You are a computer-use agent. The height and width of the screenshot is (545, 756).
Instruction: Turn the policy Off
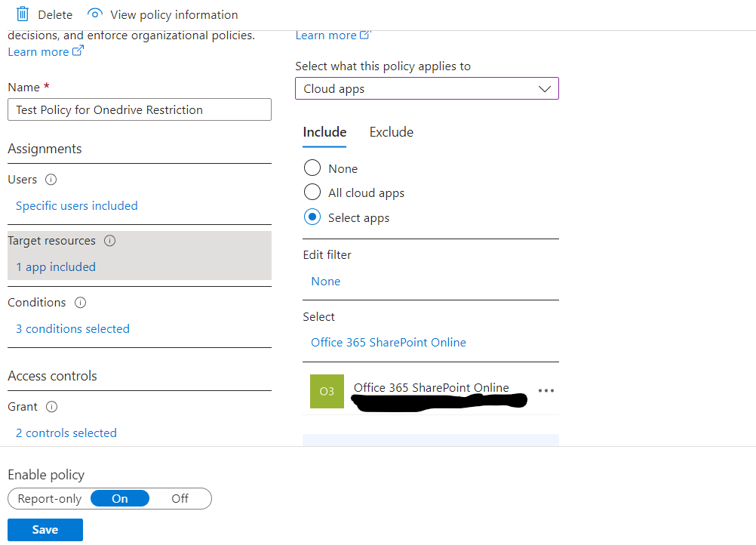click(179, 498)
